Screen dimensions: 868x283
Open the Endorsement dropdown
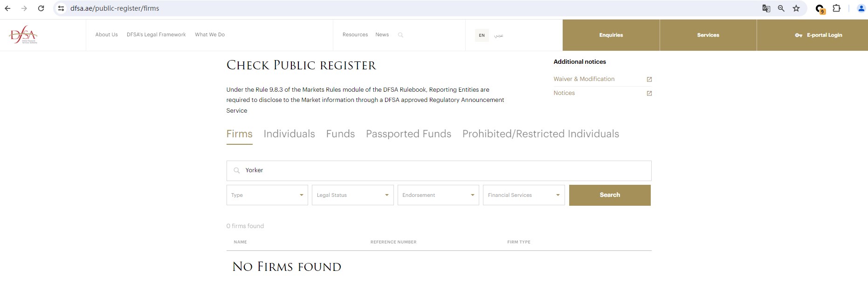point(438,195)
